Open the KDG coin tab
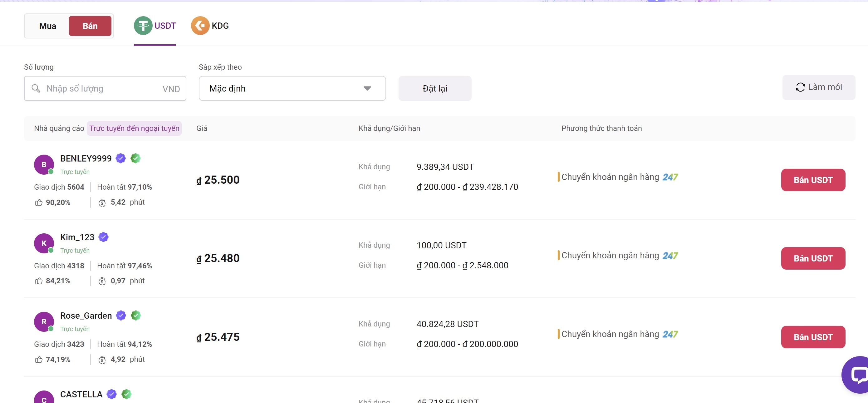Viewport: 868px width, 403px height. point(209,26)
